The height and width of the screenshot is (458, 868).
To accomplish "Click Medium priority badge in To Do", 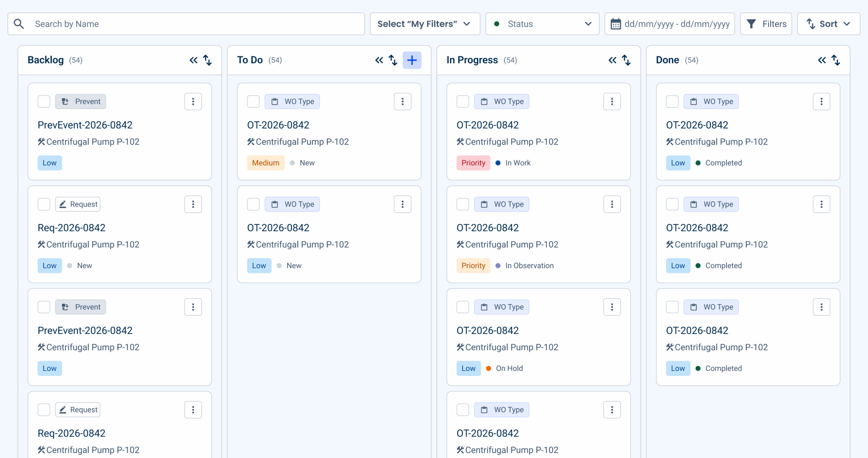I will tap(266, 163).
